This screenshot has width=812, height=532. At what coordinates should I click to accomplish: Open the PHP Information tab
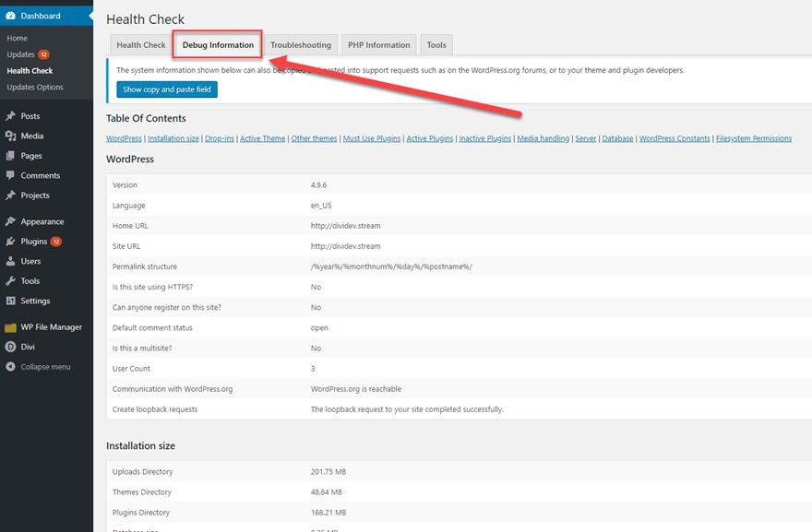pos(378,43)
